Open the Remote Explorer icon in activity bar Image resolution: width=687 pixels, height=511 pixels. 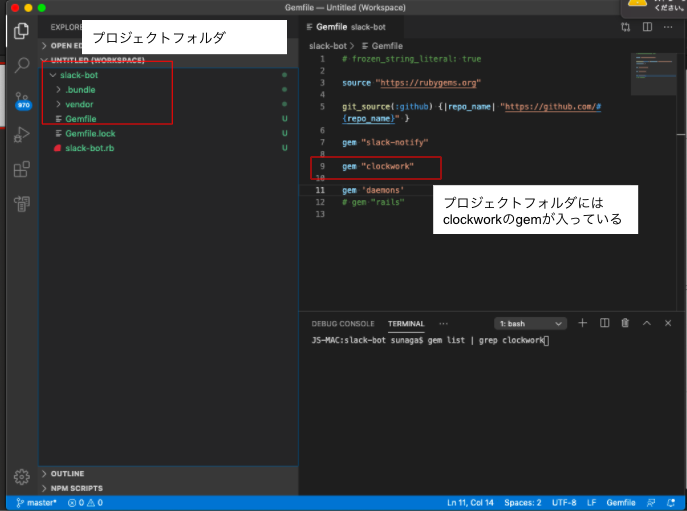(x=21, y=203)
